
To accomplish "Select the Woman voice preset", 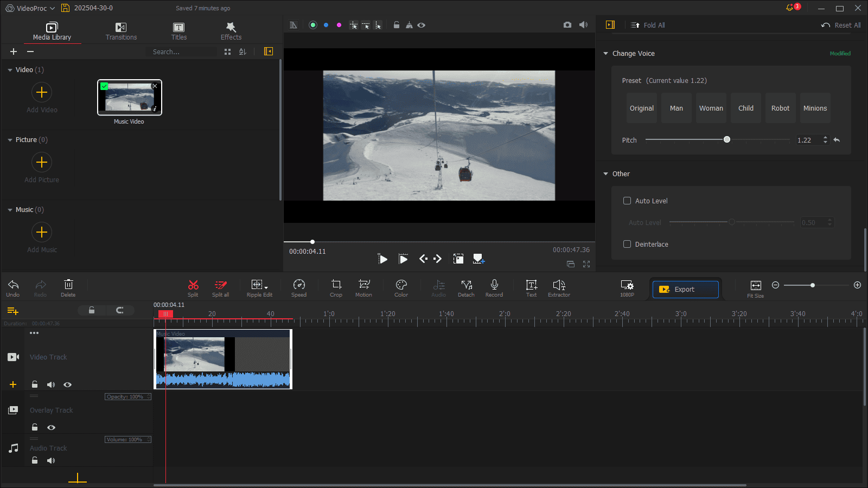I will pos(711,108).
